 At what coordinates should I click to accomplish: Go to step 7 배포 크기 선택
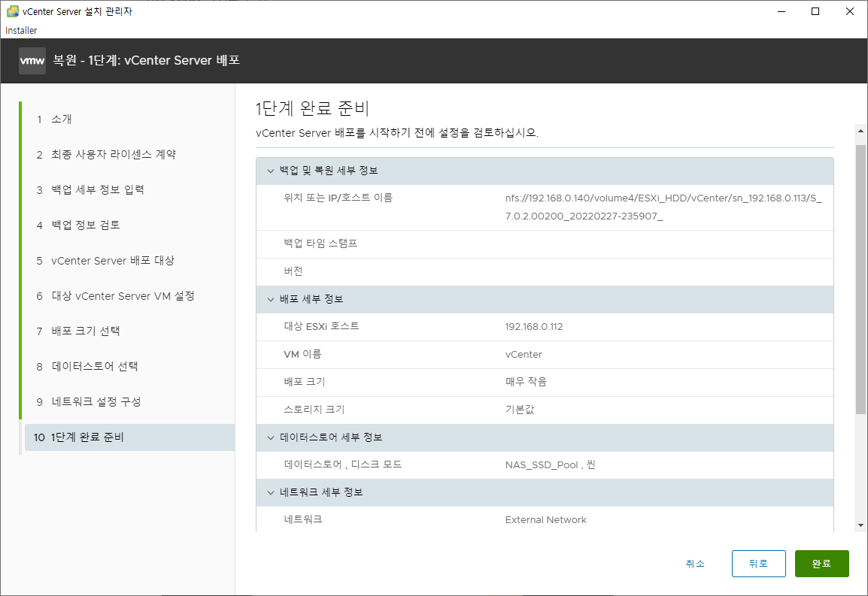[78, 331]
